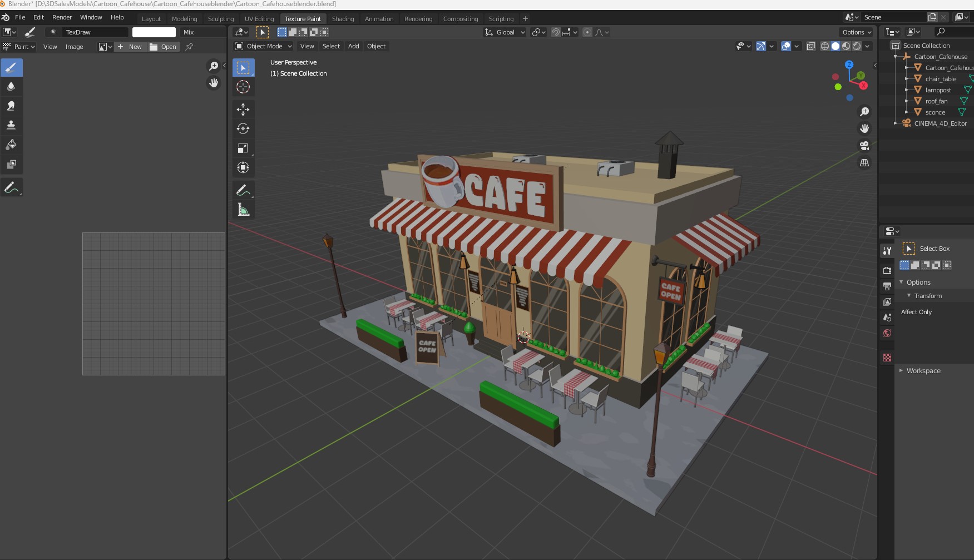Activate the Rotate tool in viewport
Image resolution: width=974 pixels, height=560 pixels.
click(243, 128)
